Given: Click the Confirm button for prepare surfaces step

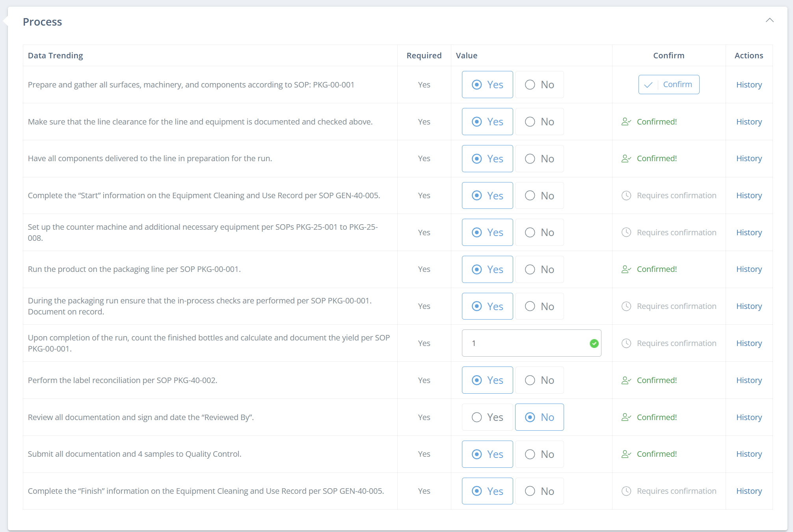Looking at the screenshot, I should (x=668, y=85).
